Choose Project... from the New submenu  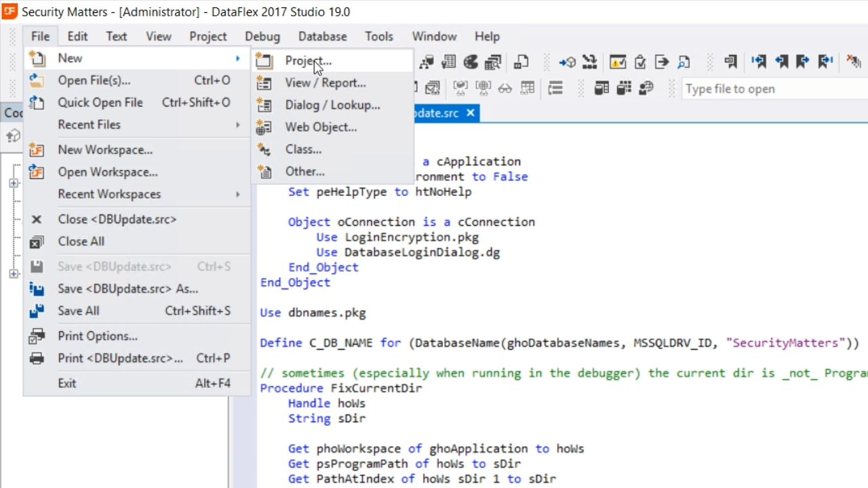[x=308, y=61]
